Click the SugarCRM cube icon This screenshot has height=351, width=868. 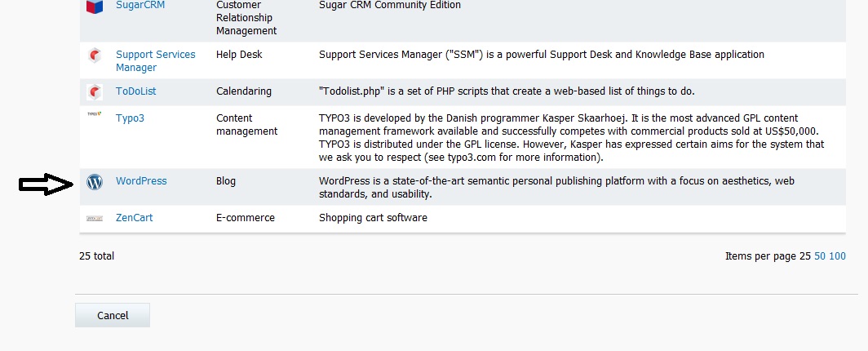95,6
